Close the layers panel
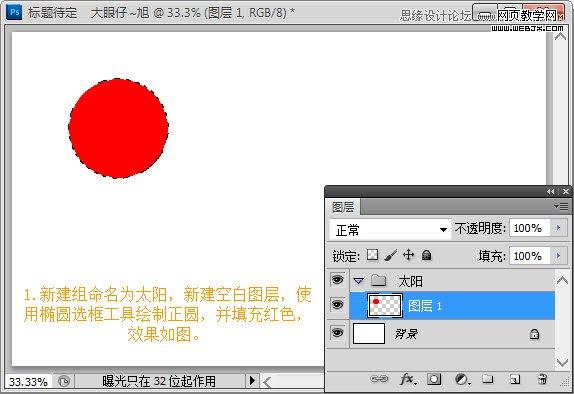Image resolution: width=574 pixels, height=394 pixels. point(566,192)
